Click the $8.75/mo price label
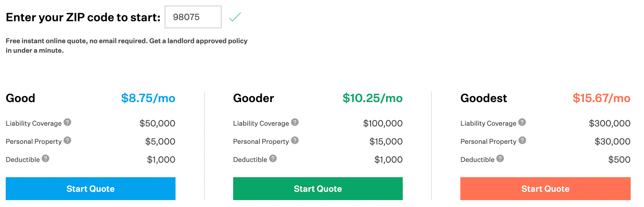This screenshot has height=207, width=644. (148, 98)
